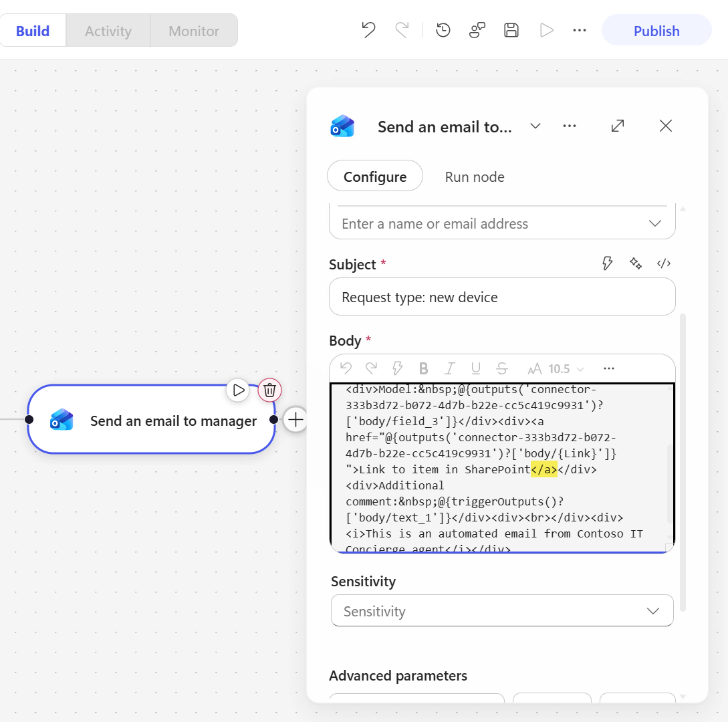
Task: Use AI sparkle icon for Subject
Action: (636, 263)
